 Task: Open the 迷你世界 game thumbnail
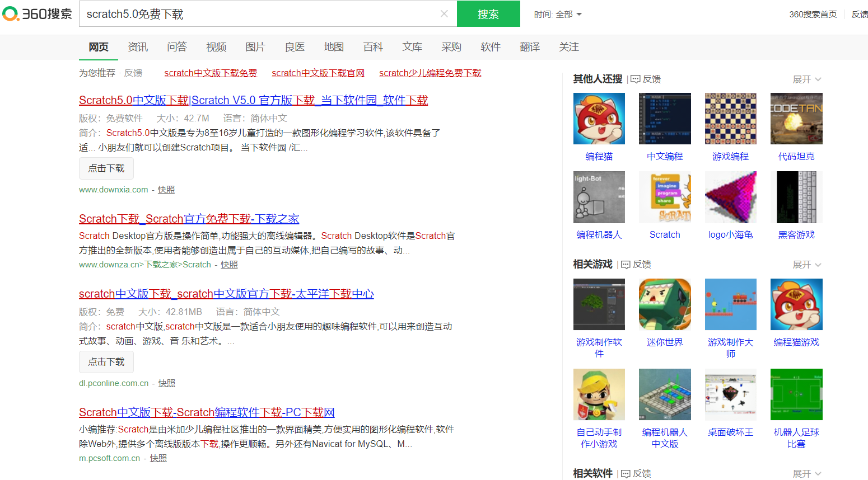point(665,304)
